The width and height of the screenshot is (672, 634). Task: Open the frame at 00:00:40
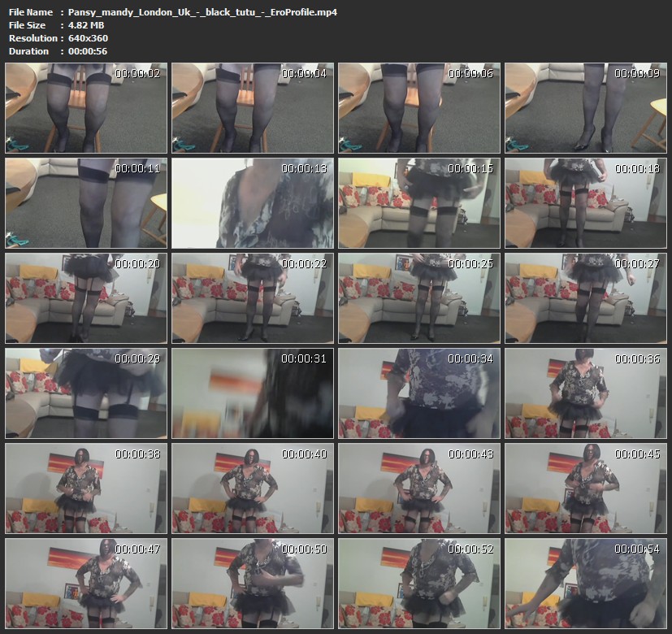pyautogui.click(x=253, y=488)
